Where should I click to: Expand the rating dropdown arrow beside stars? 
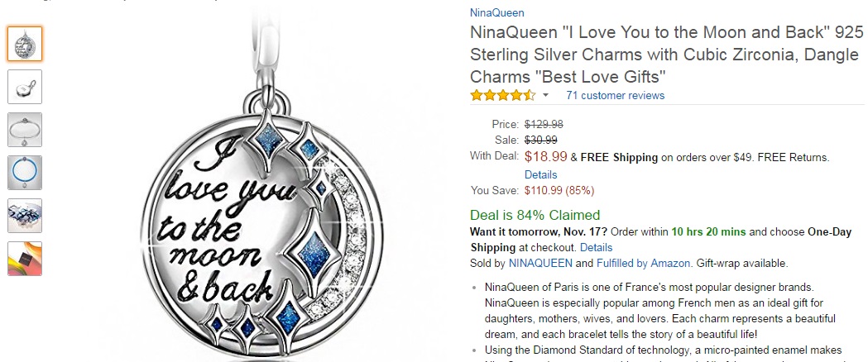[546, 96]
